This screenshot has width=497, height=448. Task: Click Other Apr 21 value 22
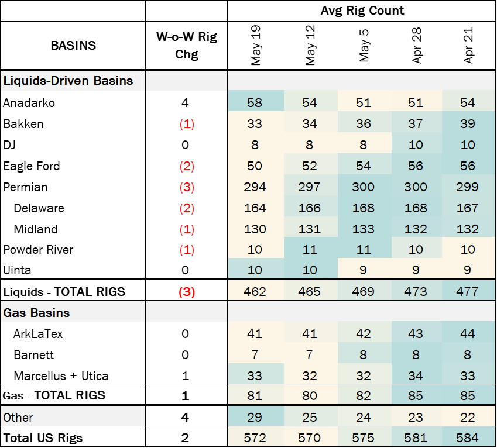(468, 417)
